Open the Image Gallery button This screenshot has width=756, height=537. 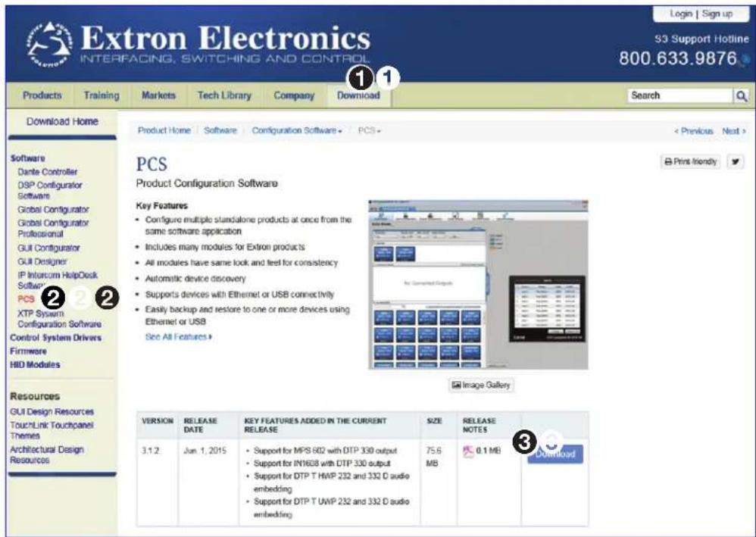481,386
